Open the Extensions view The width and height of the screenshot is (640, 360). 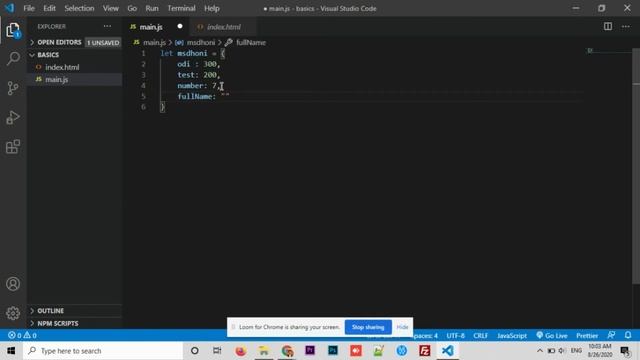click(x=13, y=147)
